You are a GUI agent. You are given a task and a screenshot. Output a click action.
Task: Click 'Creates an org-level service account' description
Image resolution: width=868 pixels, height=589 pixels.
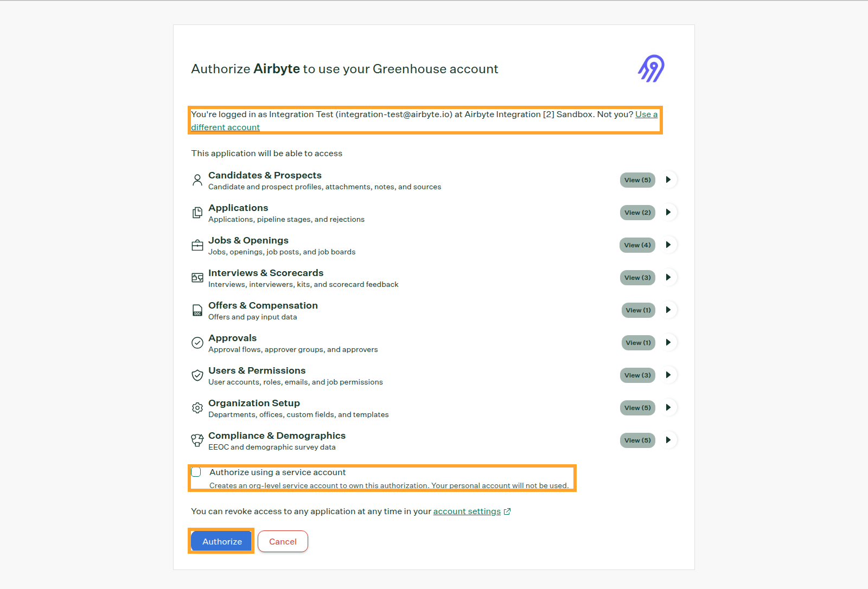point(389,485)
